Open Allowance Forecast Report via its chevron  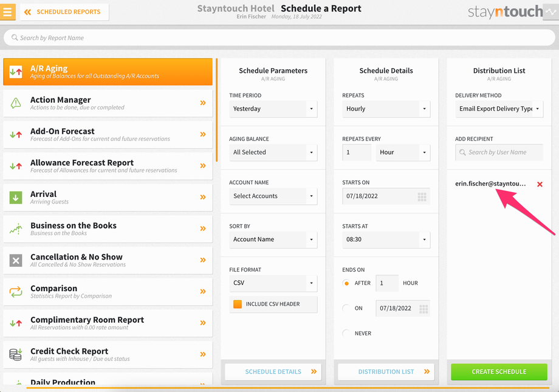(x=203, y=165)
